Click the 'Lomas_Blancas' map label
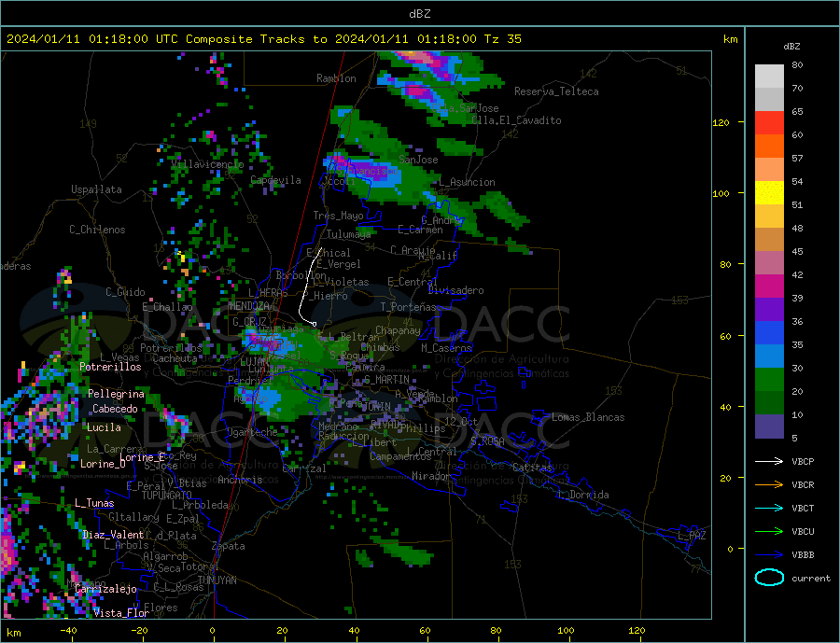 click(x=588, y=417)
